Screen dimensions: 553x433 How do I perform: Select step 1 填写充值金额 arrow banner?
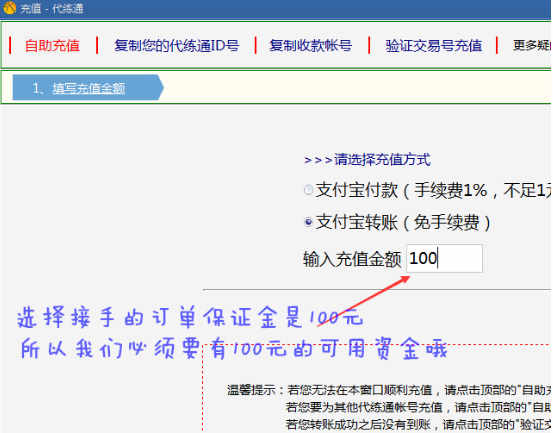tap(88, 87)
